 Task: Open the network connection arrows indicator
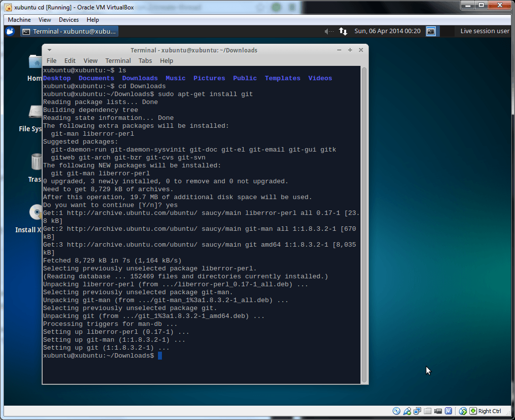click(x=343, y=31)
